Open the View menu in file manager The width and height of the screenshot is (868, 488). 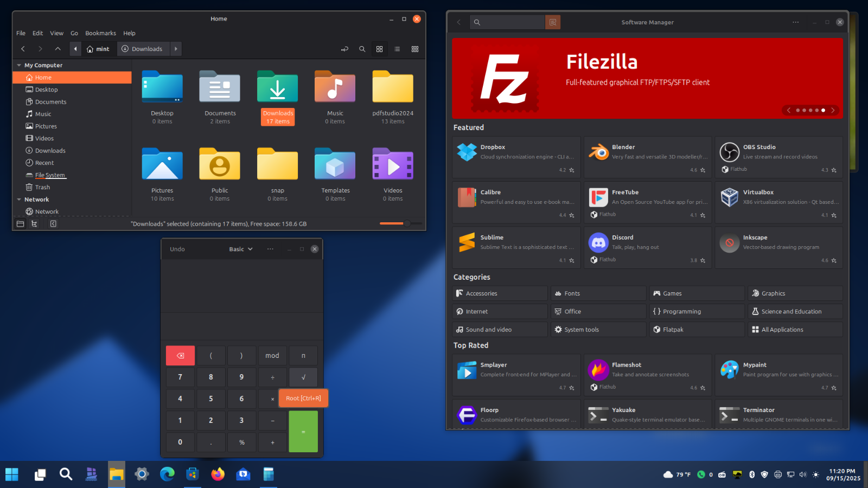[x=56, y=33]
